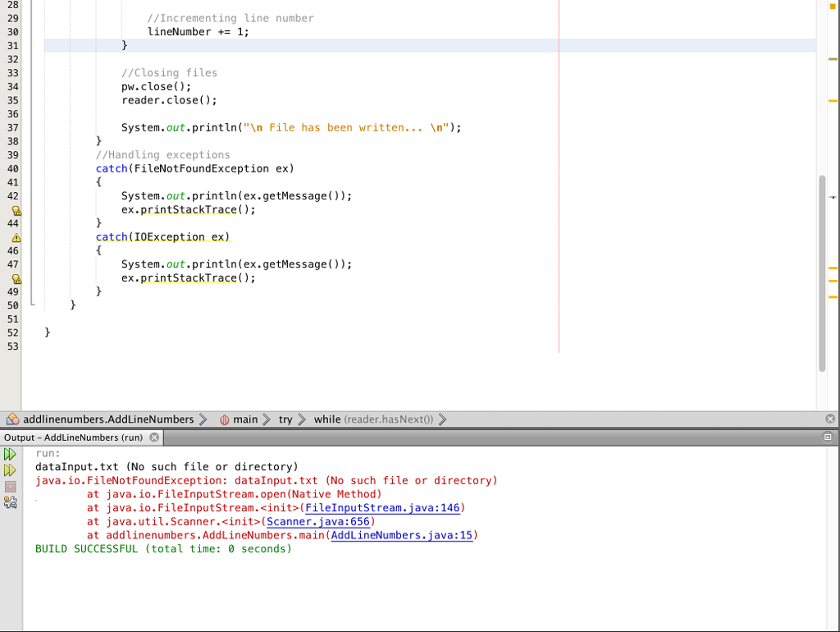
Task: Click the red Stop button in Output
Action: tap(10, 487)
